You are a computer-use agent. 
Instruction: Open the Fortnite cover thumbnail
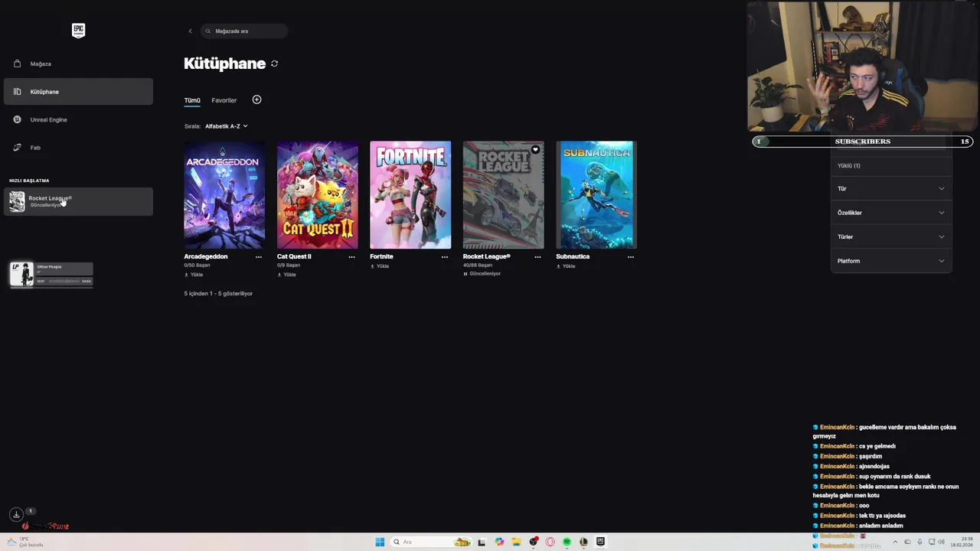click(410, 194)
